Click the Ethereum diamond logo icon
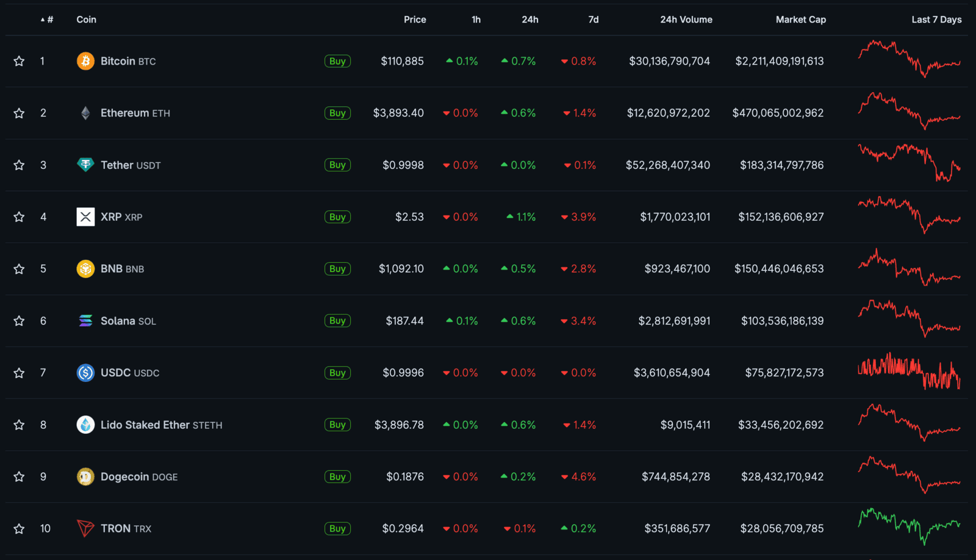The height and width of the screenshot is (560, 976). pyautogui.click(x=85, y=113)
